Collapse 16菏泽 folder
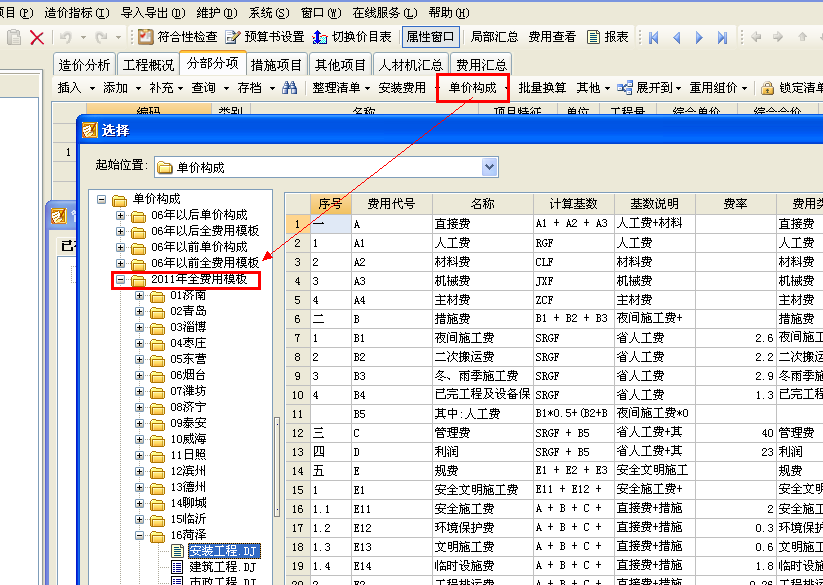823x585 pixels. coord(140,535)
